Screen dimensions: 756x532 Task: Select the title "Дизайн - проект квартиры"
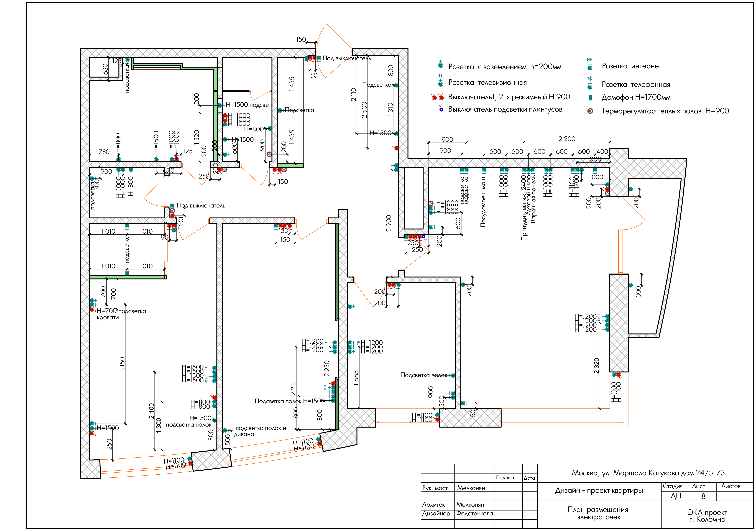[x=599, y=491]
